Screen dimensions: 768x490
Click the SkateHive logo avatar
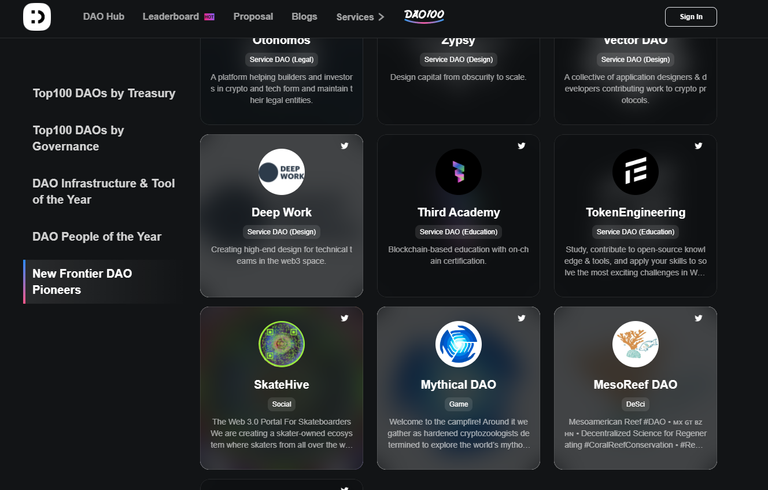(282, 344)
